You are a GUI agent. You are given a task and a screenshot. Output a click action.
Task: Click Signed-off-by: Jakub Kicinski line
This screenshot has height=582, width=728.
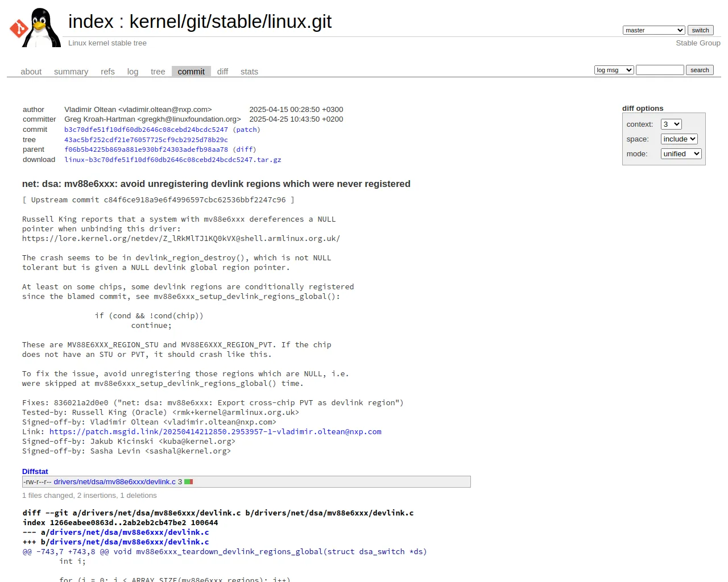tap(129, 442)
